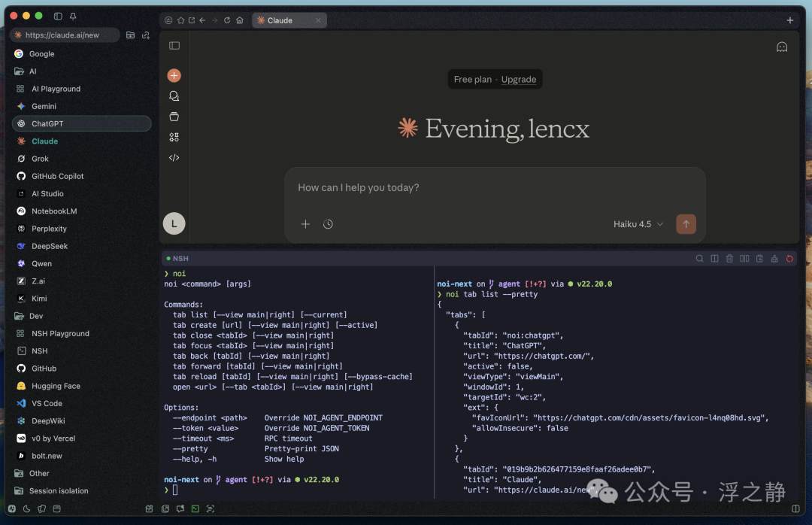Click the green terminal icon in the bottom bar
The width and height of the screenshot is (812, 525).
pos(195,509)
